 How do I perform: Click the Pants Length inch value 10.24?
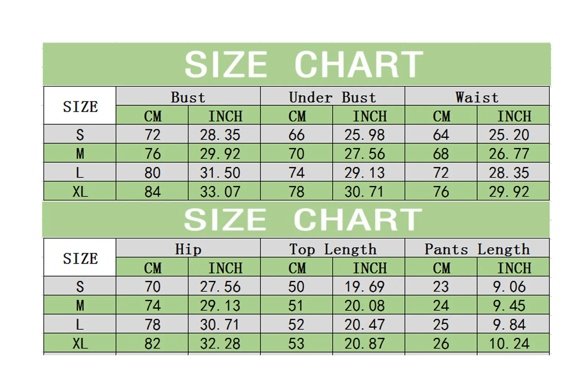coord(509,344)
